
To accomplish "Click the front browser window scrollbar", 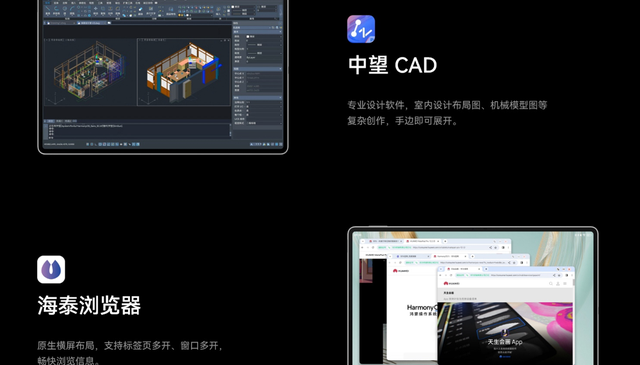I will tap(574, 282).
